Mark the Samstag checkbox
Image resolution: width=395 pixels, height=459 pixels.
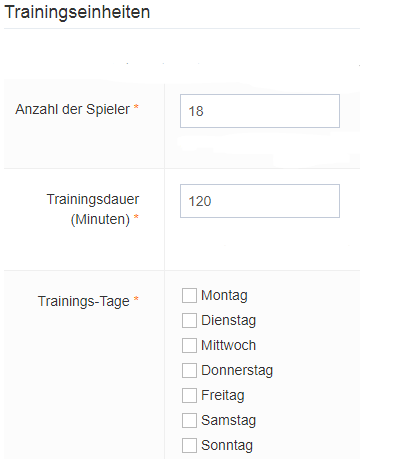click(x=189, y=420)
